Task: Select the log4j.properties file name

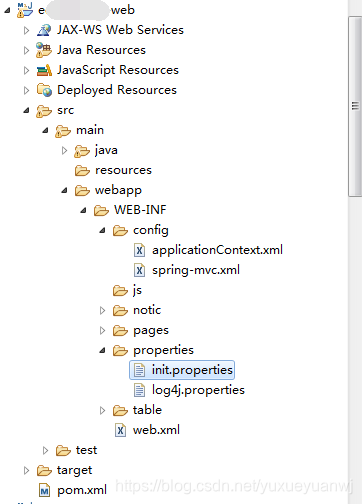Action: click(198, 390)
